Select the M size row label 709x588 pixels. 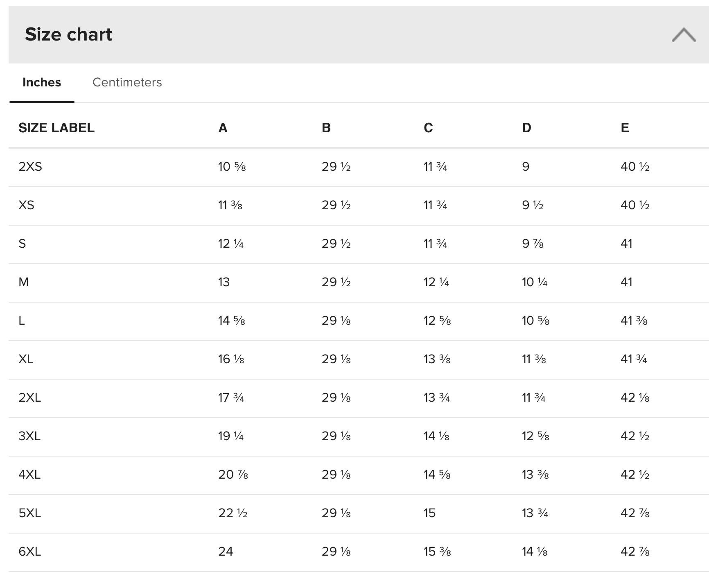(x=24, y=282)
